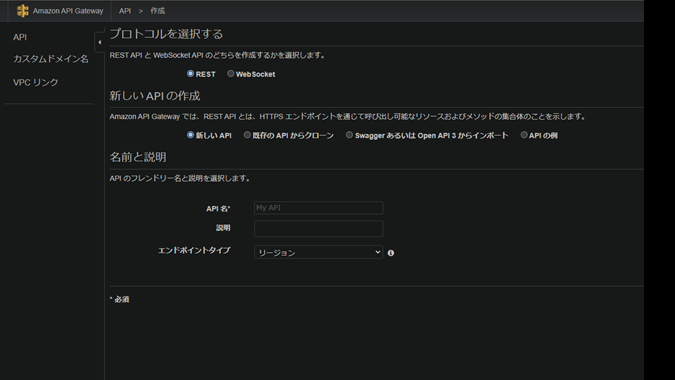This screenshot has width=675, height=380.
Task: Click the 新しい API の作成 heading
Action: (x=155, y=96)
